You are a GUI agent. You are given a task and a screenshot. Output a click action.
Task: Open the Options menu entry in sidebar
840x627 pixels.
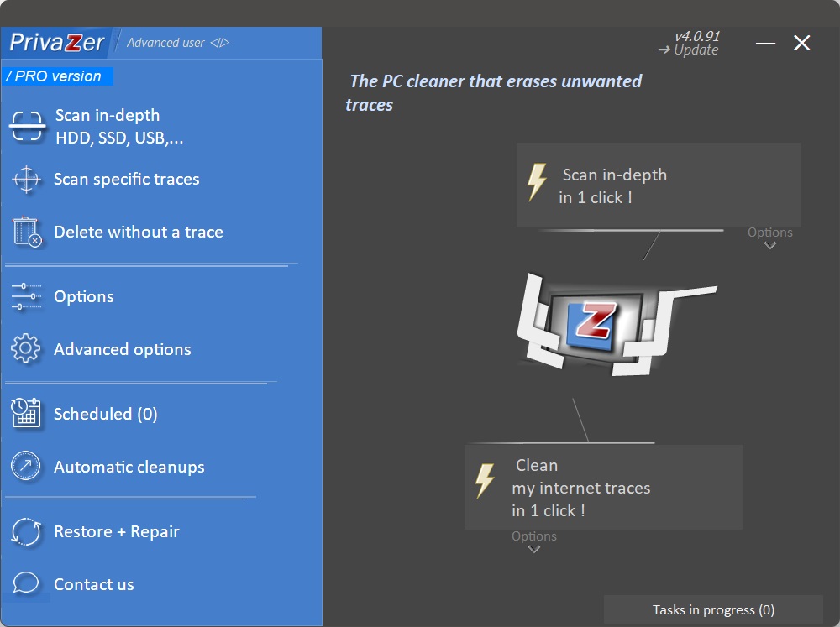83,296
